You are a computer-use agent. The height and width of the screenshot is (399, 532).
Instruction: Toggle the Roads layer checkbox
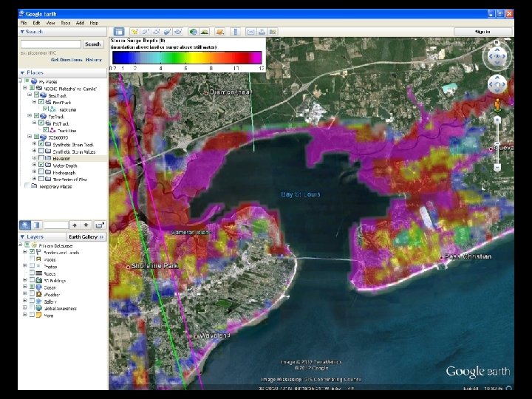pos(32,273)
